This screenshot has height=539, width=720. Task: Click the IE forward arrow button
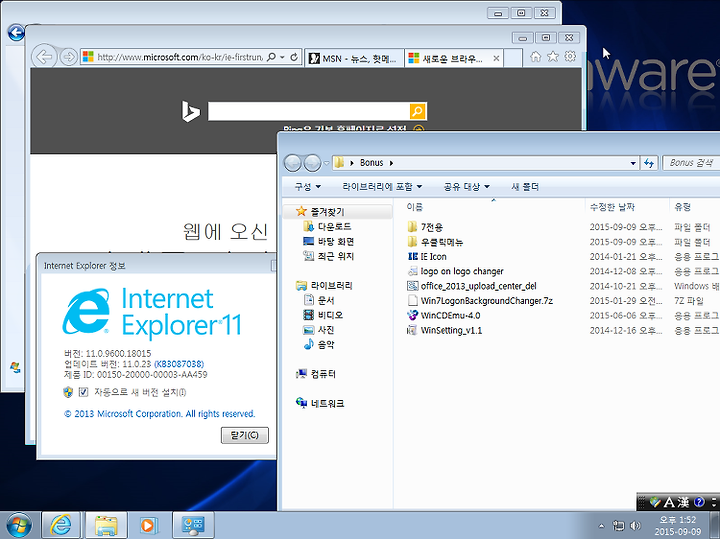[69, 57]
